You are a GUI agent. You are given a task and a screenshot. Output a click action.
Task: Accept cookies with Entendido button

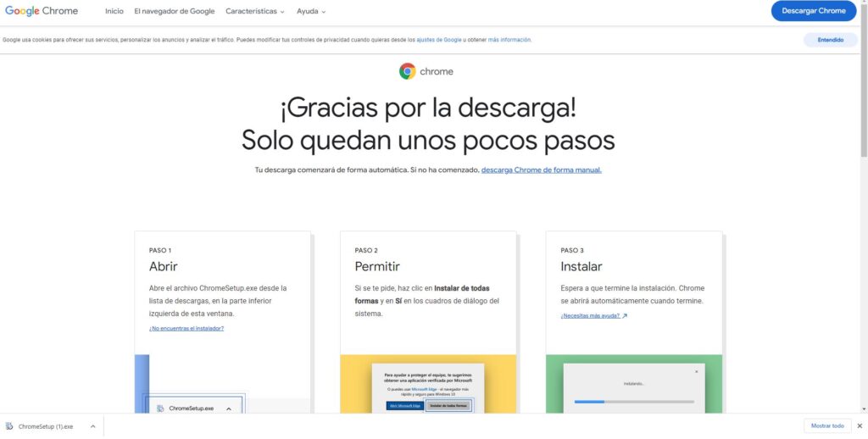click(x=831, y=40)
